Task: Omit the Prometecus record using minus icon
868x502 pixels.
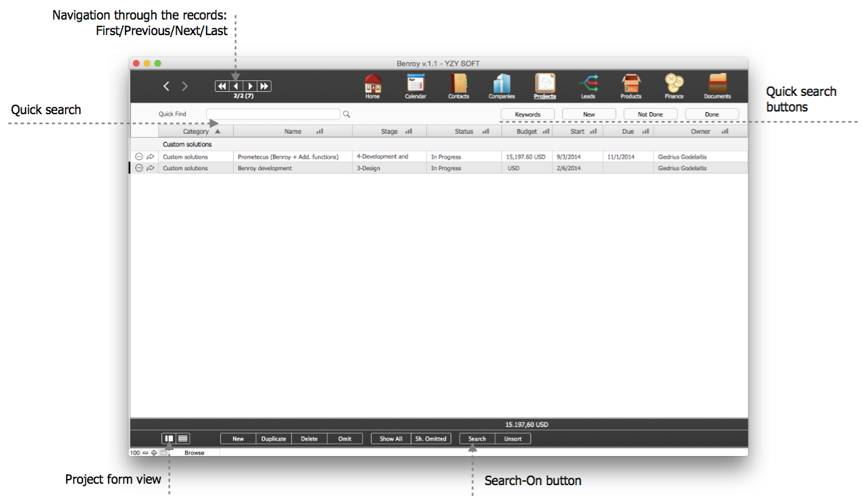Action: (139, 157)
